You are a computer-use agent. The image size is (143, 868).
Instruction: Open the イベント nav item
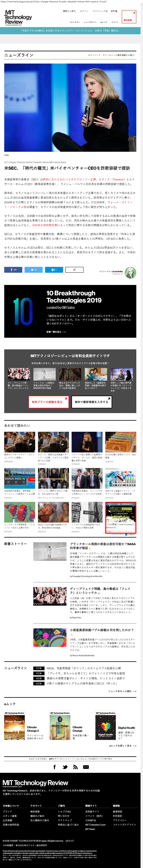[x=115, y=22]
